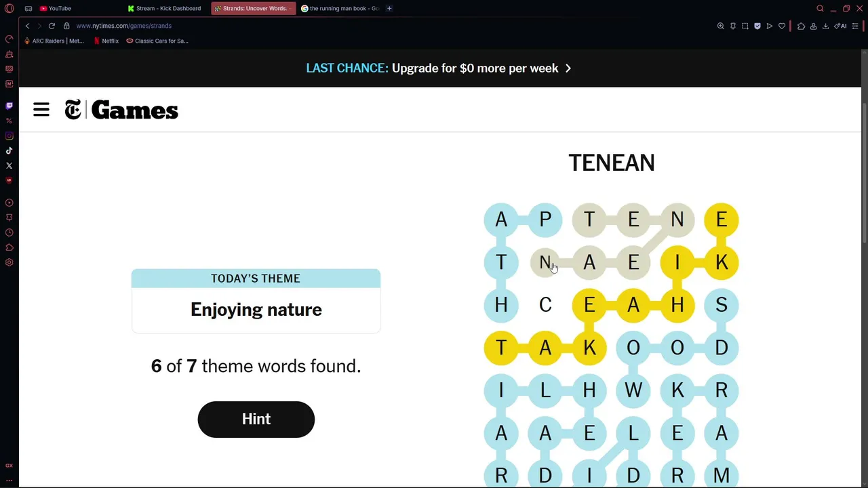Click the GX Corner icon at sidebar bottom

tap(9, 466)
